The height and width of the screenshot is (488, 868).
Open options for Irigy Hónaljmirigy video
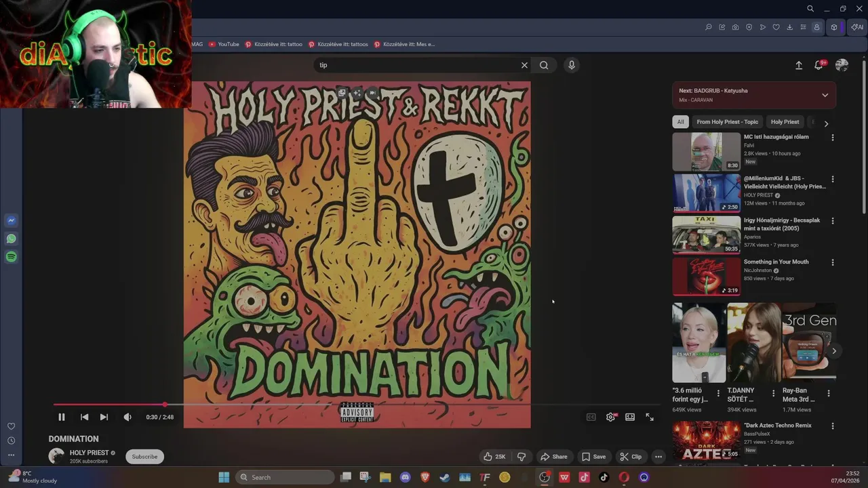(x=833, y=221)
